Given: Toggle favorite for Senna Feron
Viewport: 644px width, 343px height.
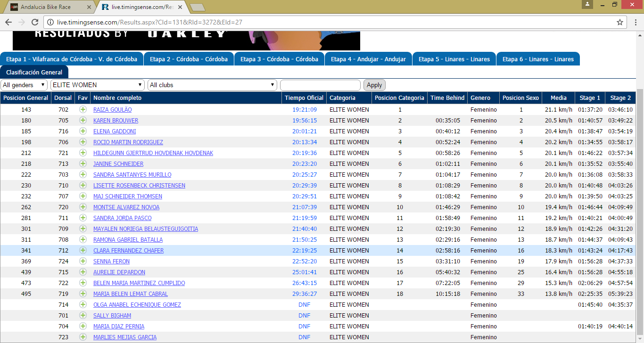Looking at the screenshot, I should click(83, 261).
